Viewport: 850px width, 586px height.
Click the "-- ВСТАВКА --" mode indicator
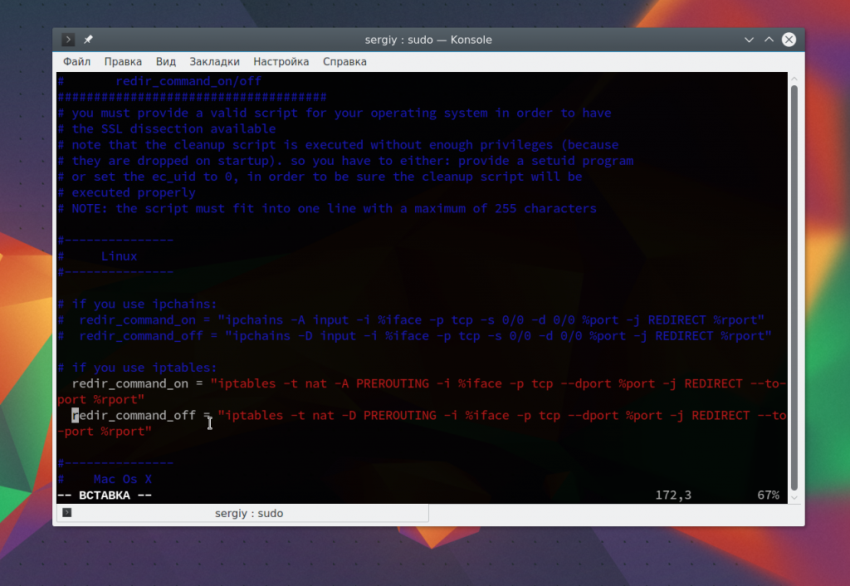tap(104, 496)
